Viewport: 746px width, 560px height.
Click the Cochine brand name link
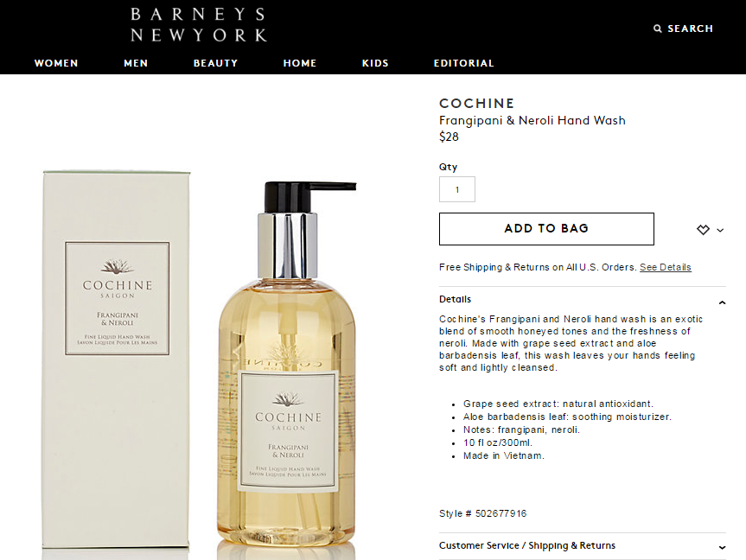click(476, 103)
